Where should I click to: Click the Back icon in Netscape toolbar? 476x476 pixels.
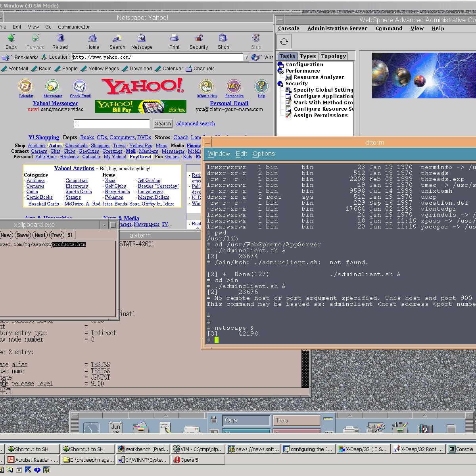click(11, 38)
